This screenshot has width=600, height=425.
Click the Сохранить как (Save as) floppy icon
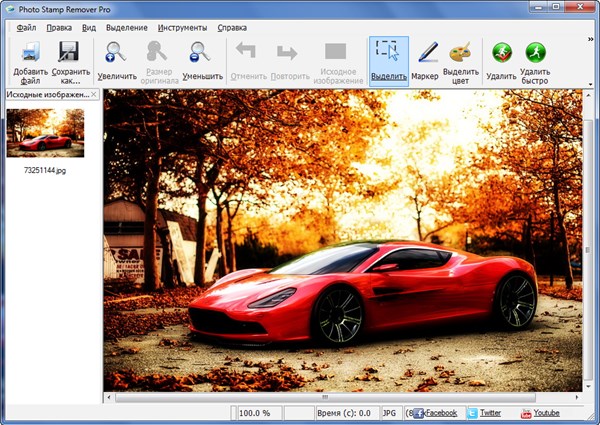tap(70, 53)
